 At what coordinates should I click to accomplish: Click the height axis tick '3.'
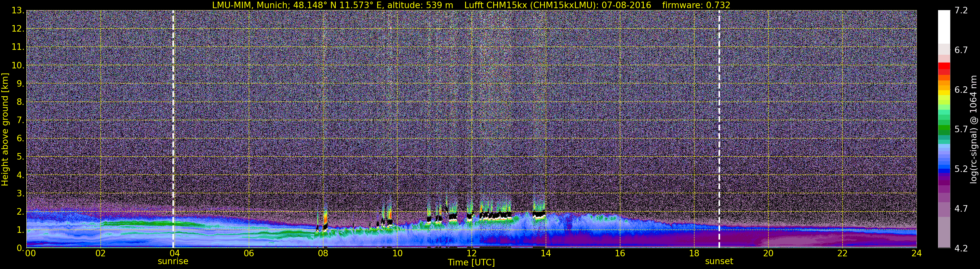(x=20, y=193)
